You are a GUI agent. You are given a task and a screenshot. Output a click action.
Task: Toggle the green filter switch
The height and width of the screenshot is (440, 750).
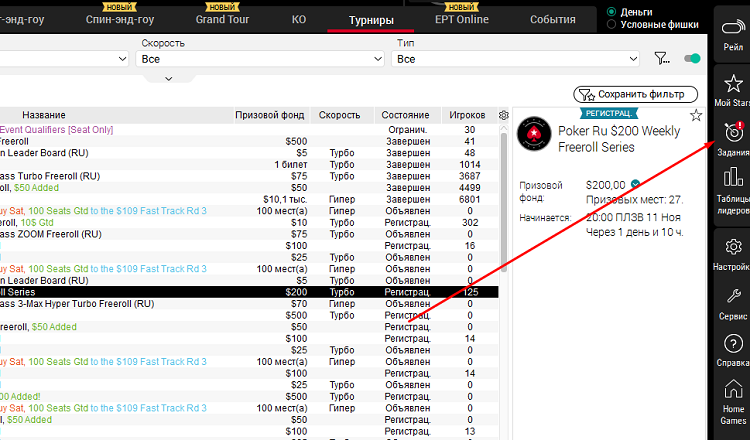(x=692, y=59)
